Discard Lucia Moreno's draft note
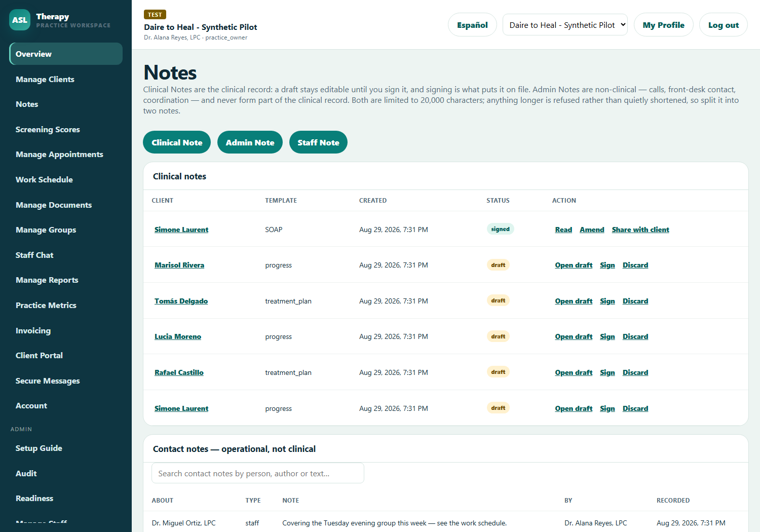Screen dimensions: 760x532 tap(635, 336)
